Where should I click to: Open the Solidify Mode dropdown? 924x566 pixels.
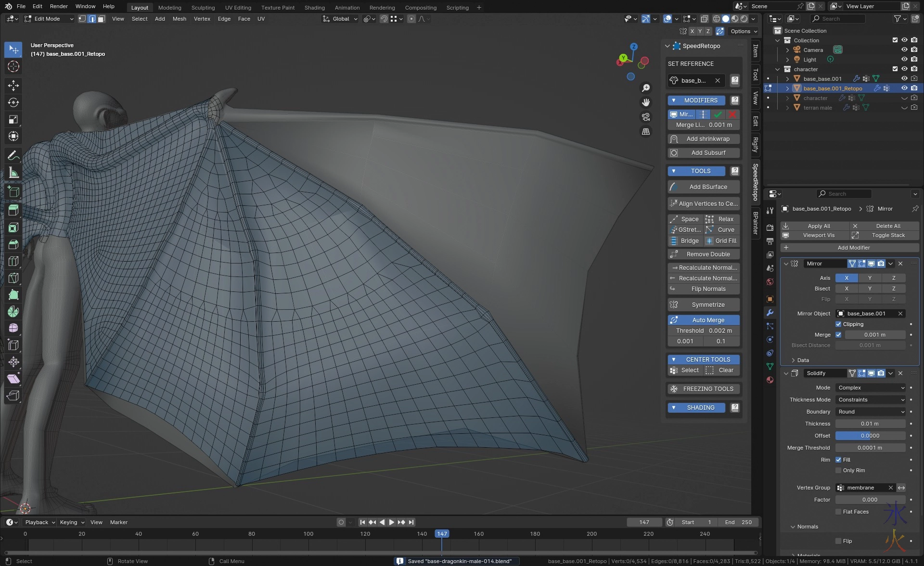871,388
